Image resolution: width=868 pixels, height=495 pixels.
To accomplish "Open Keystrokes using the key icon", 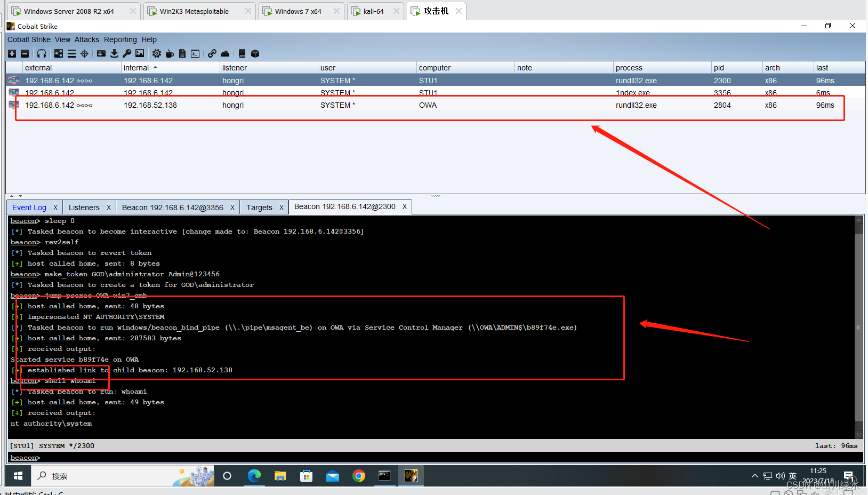I will tap(127, 53).
